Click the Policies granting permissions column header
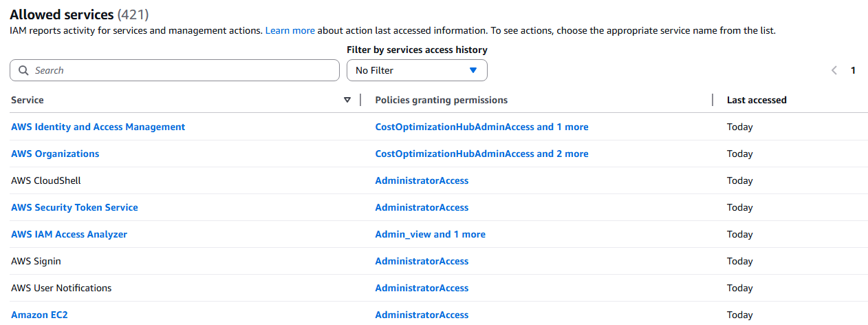This screenshot has height=325, width=868. (442, 100)
